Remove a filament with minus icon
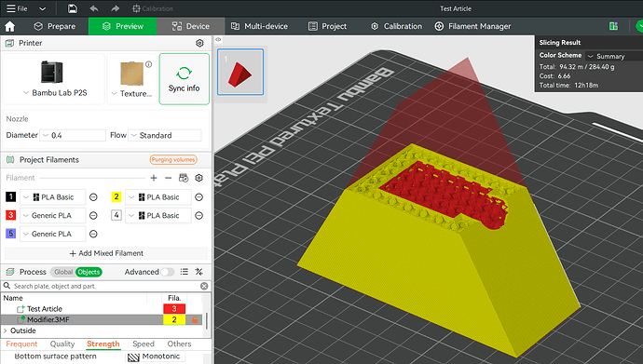 168,178
